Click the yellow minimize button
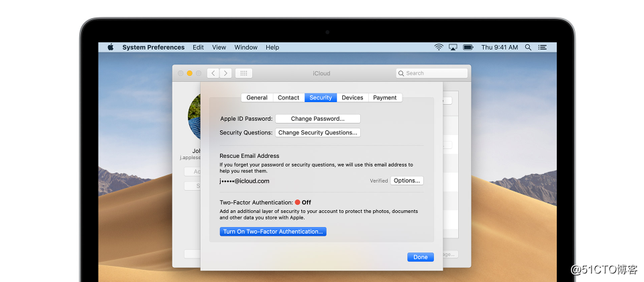This screenshot has height=282, width=644. coord(189,73)
